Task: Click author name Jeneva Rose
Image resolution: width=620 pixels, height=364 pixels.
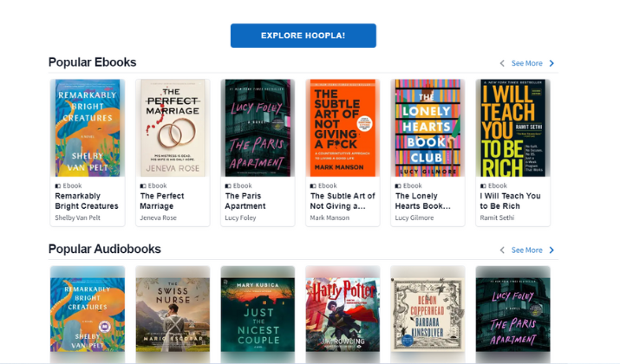Action: (158, 218)
